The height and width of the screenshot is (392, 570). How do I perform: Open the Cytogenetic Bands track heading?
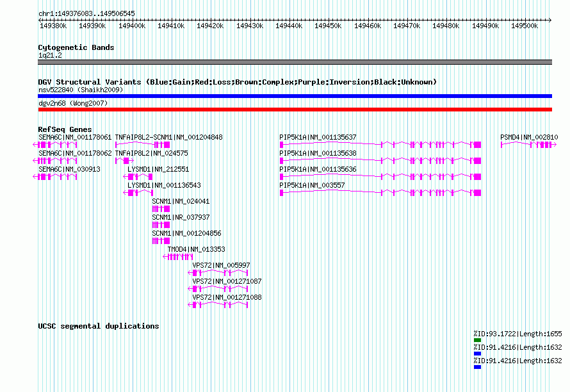76,47
